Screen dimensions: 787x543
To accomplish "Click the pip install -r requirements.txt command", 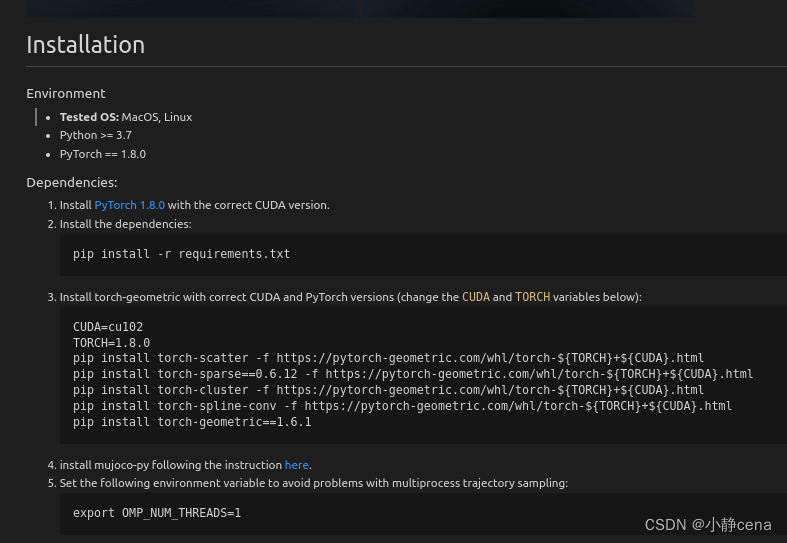I will pyautogui.click(x=181, y=254).
